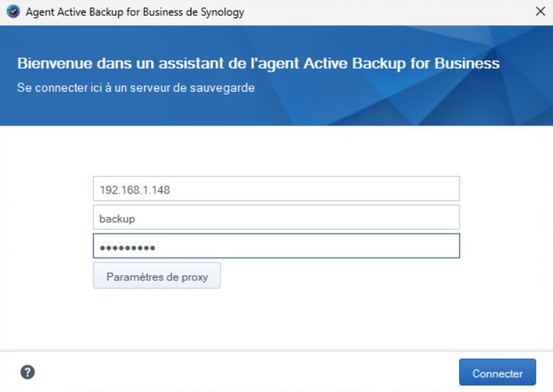Click the bottom footer bar beside the help icon
This screenshot has height=392, width=553.
[237, 372]
